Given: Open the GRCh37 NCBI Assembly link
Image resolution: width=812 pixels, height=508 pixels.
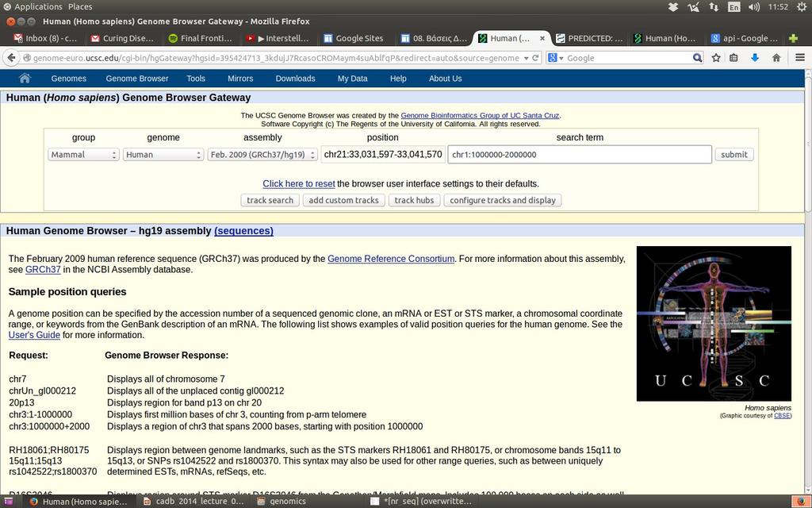Looking at the screenshot, I should click(43, 270).
